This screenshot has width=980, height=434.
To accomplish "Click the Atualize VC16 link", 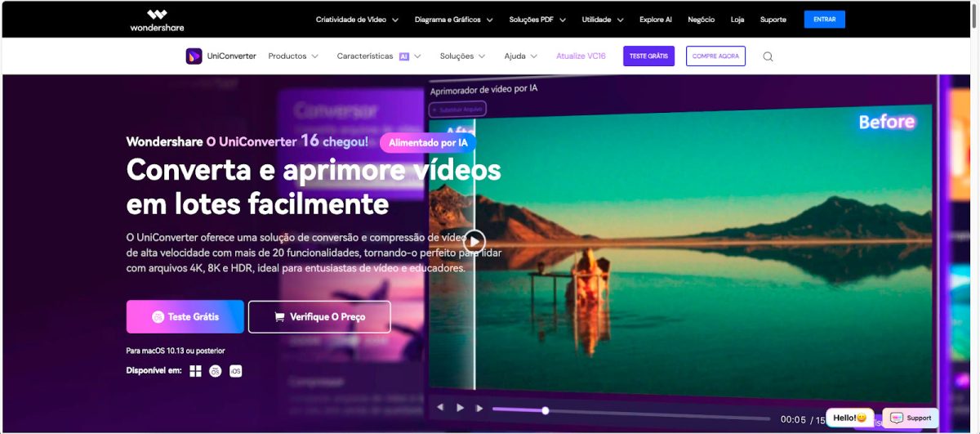I will click(581, 56).
